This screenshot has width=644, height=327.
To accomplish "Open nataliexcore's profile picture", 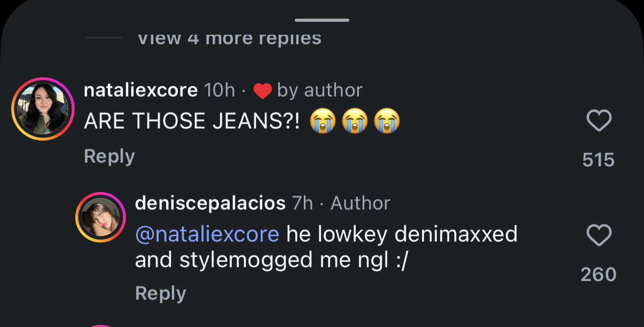I will pyautogui.click(x=42, y=110).
